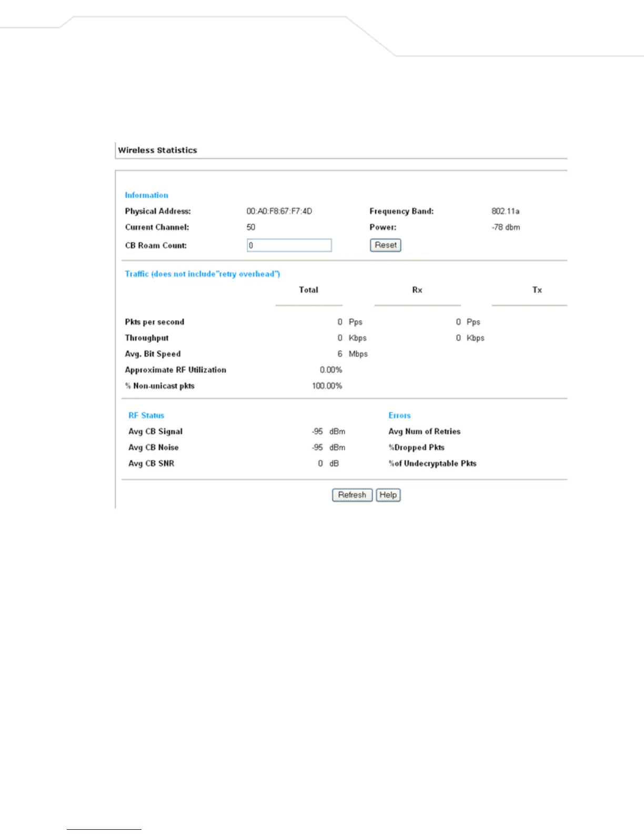Click the Information section heading
644x834 pixels.
point(146,195)
